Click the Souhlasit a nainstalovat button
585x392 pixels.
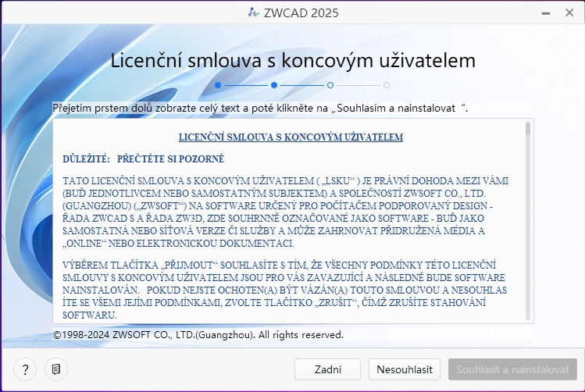click(x=512, y=369)
